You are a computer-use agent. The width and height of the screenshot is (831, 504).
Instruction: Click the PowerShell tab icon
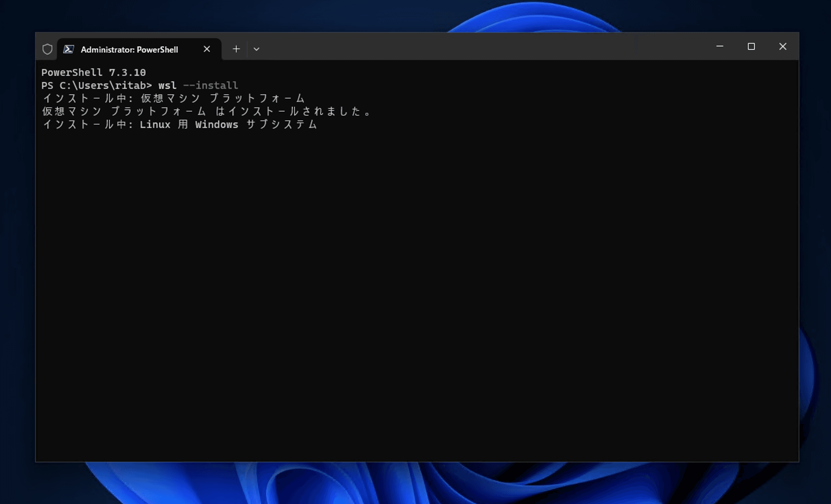coord(69,49)
